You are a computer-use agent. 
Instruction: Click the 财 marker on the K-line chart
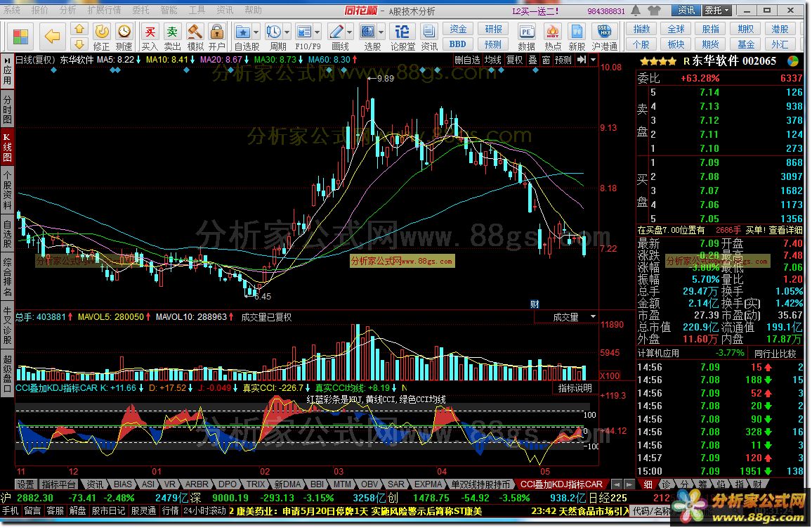[x=535, y=304]
